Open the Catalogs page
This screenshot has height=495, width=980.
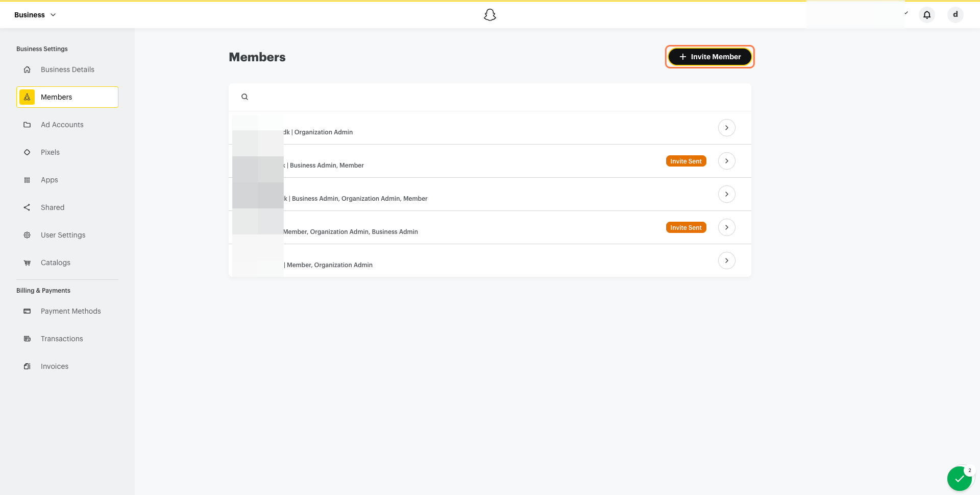click(67, 263)
